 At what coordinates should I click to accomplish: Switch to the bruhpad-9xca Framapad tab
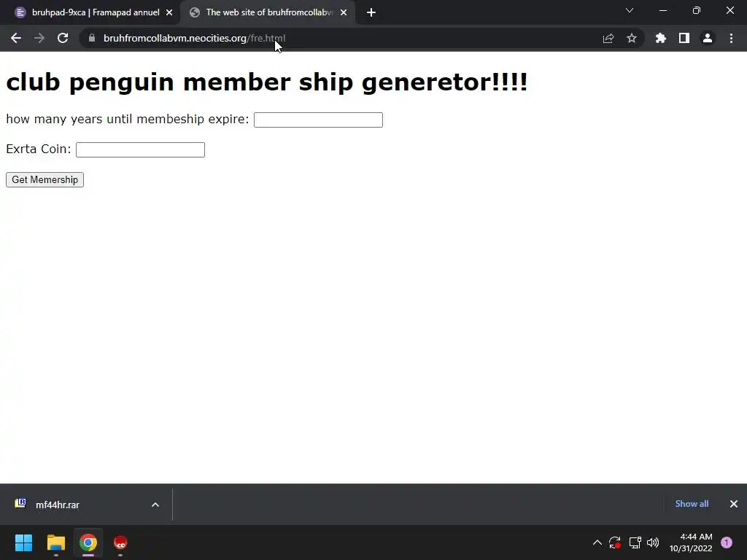tap(90, 13)
